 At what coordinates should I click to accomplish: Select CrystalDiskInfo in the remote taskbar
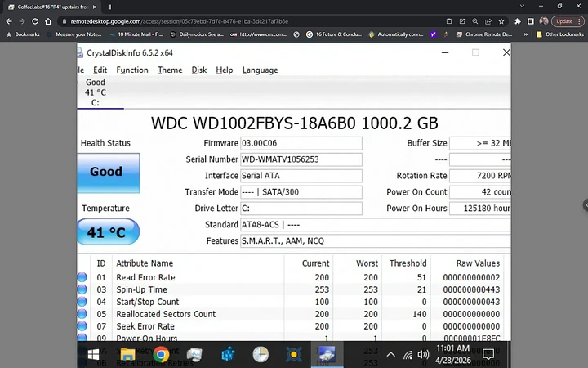click(x=327, y=354)
